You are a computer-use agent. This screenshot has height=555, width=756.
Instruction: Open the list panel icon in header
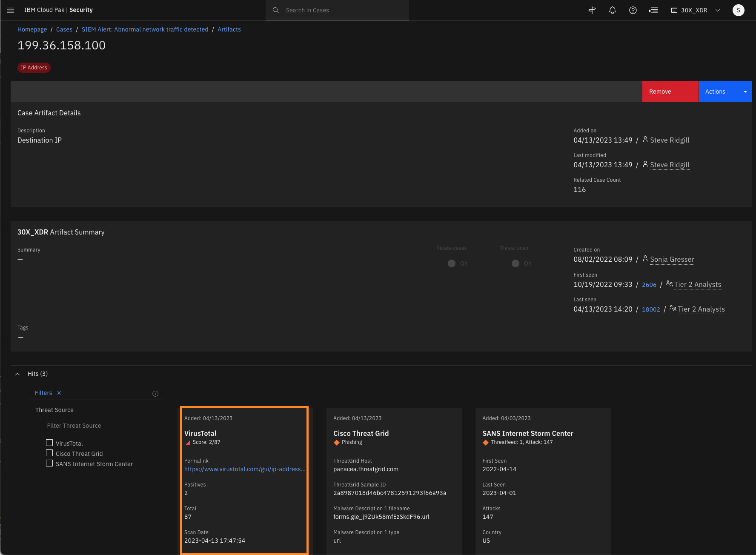coord(653,10)
